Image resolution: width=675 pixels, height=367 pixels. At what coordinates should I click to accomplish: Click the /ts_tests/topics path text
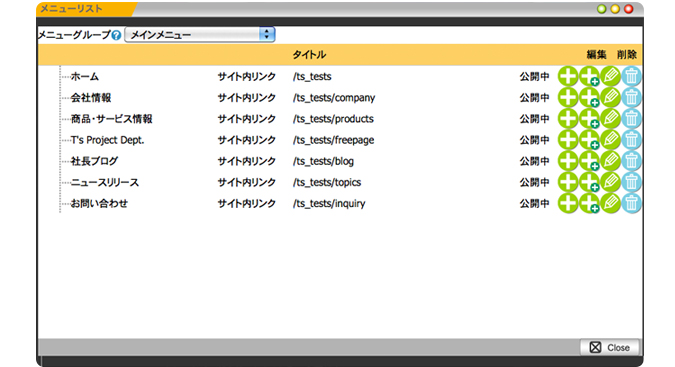click(327, 182)
